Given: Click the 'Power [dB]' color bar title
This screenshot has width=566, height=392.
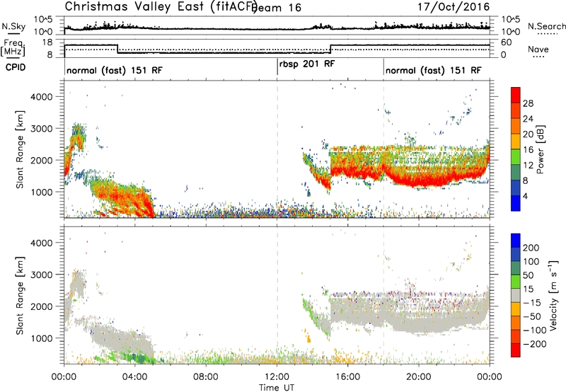Looking at the screenshot, I should click(x=540, y=149).
